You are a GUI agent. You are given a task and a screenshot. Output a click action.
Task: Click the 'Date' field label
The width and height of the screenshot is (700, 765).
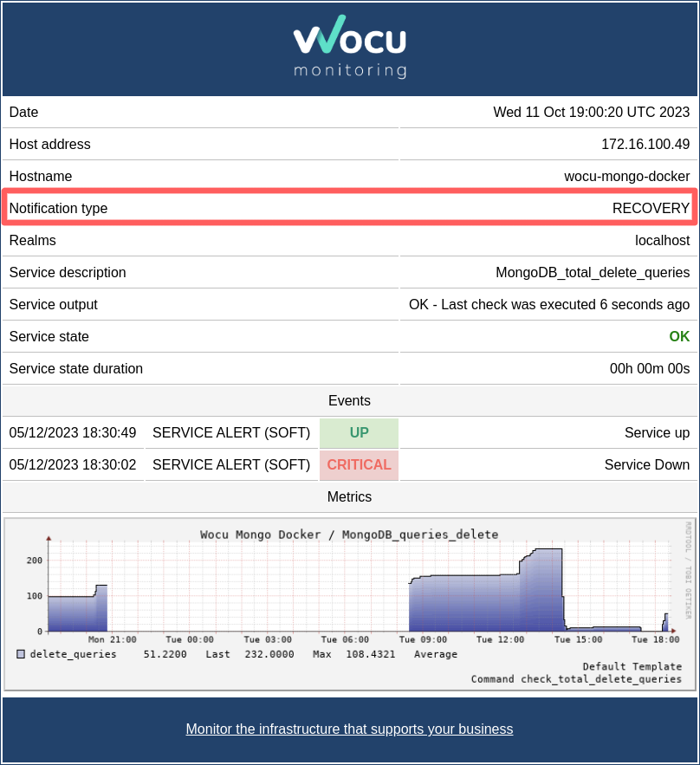23,113
